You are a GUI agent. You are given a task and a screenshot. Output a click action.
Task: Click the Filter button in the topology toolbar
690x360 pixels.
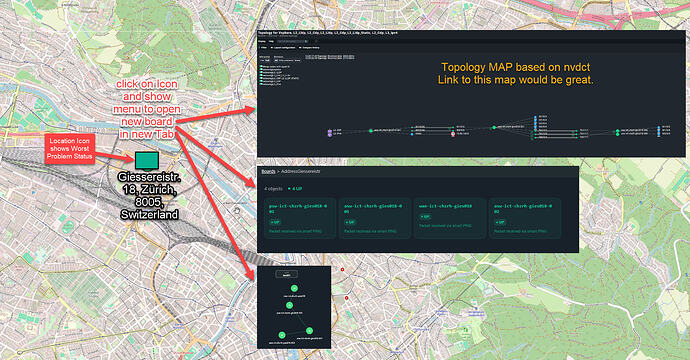coord(263,48)
